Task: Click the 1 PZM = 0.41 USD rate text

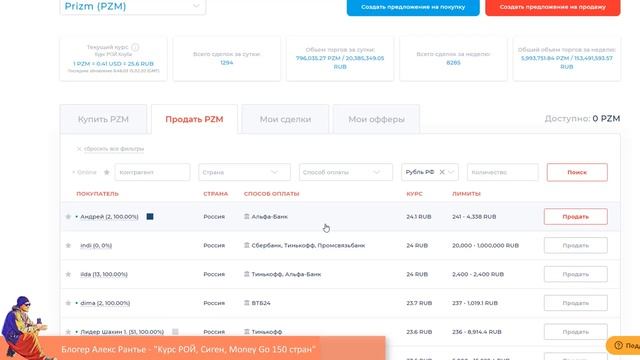Action: (x=113, y=64)
